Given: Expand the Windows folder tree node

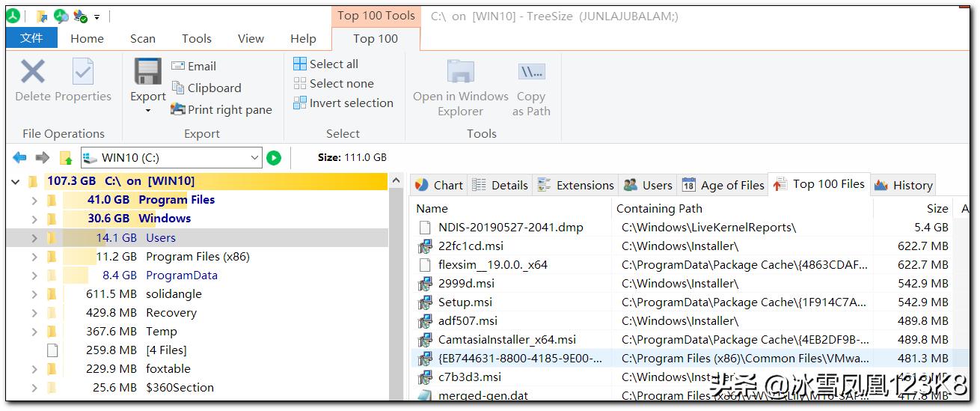Looking at the screenshot, I should [x=34, y=219].
